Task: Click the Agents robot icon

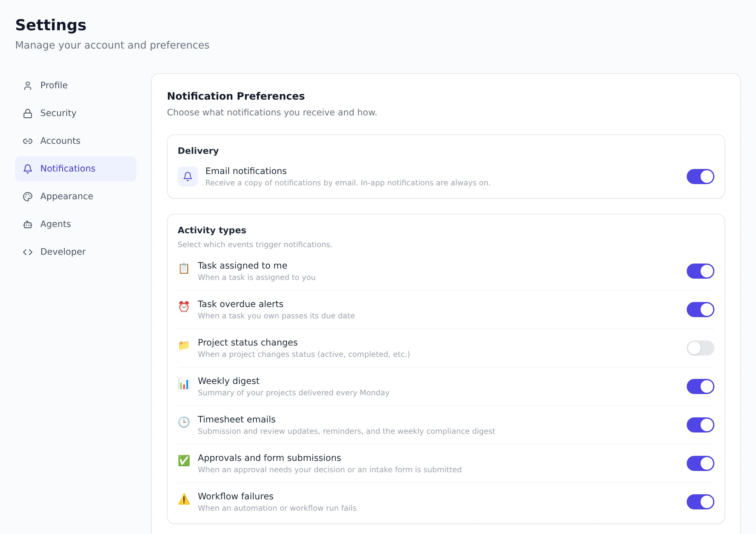Action: (28, 224)
